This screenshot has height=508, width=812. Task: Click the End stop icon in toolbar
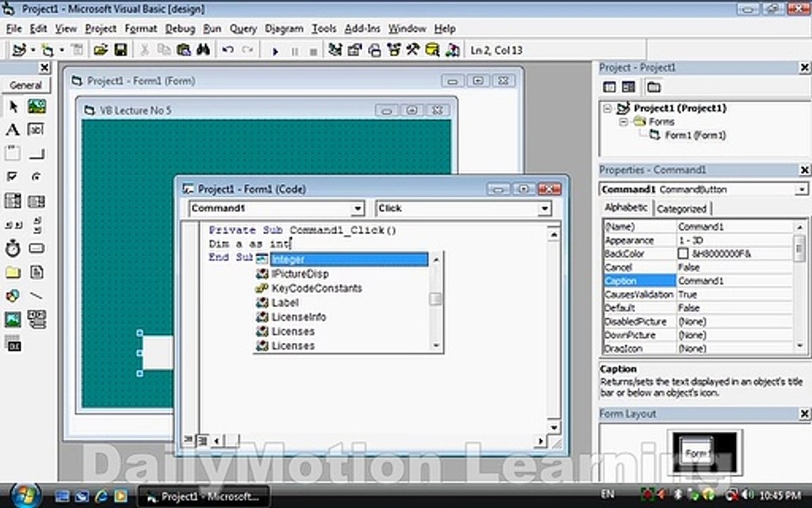313,52
